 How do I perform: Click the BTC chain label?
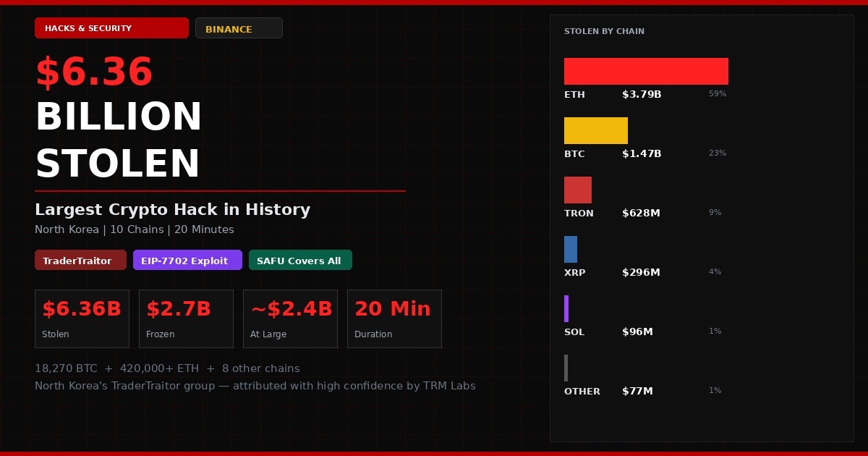coord(574,154)
